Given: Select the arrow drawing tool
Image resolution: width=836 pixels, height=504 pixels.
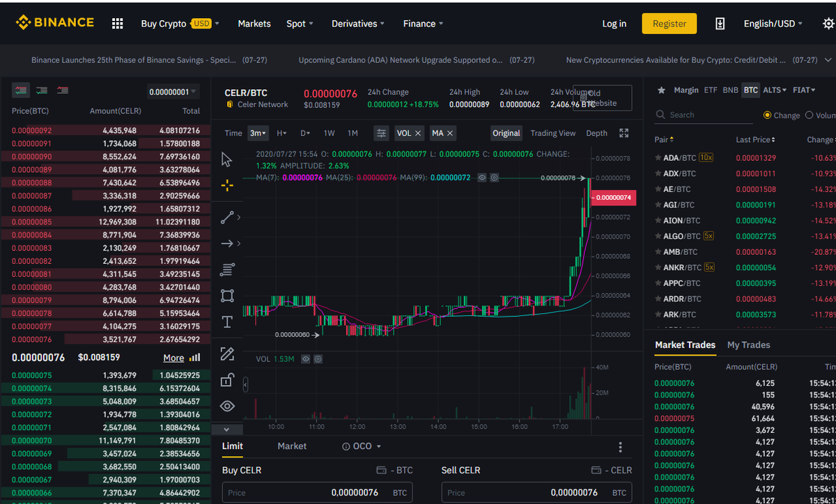Looking at the screenshot, I should coord(227,244).
